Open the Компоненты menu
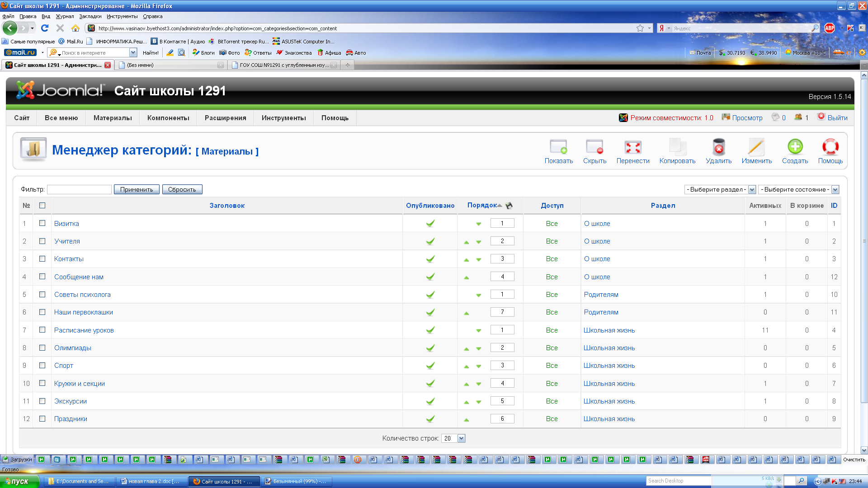The image size is (868, 488). [x=168, y=118]
